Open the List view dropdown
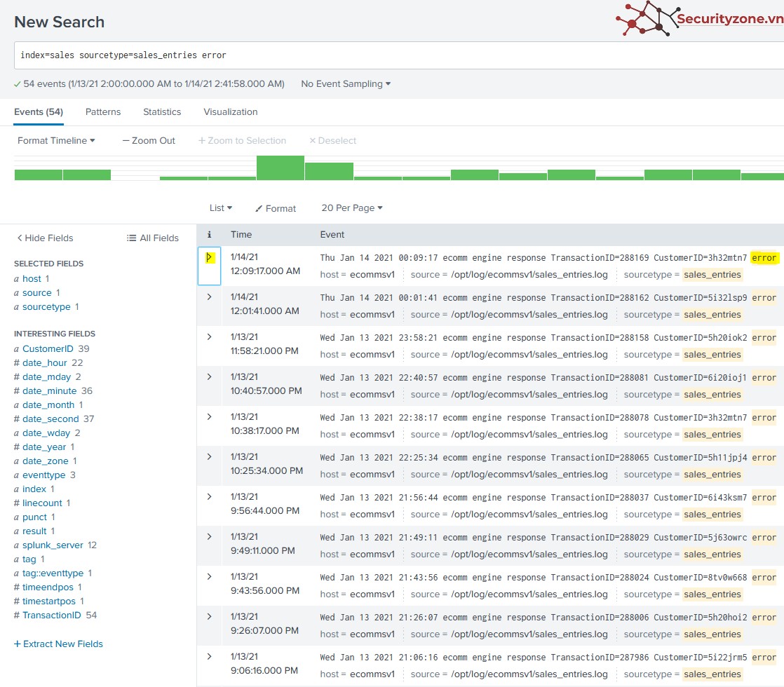 pyautogui.click(x=220, y=208)
